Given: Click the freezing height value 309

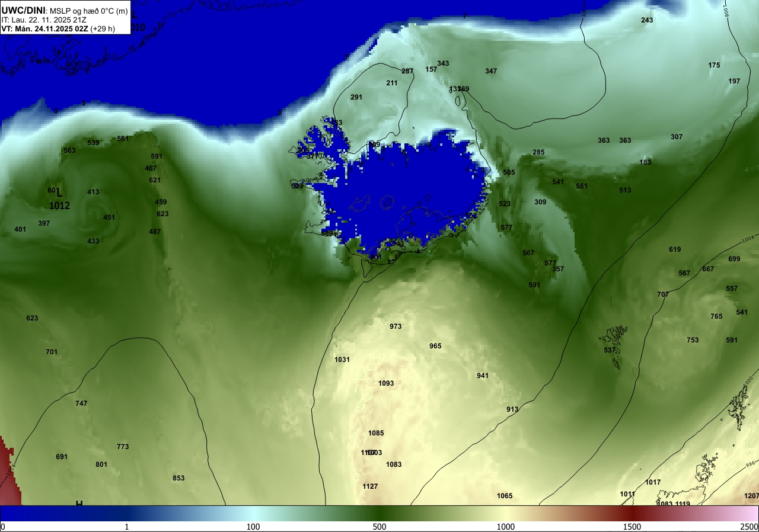Looking at the screenshot, I should coord(540,202).
